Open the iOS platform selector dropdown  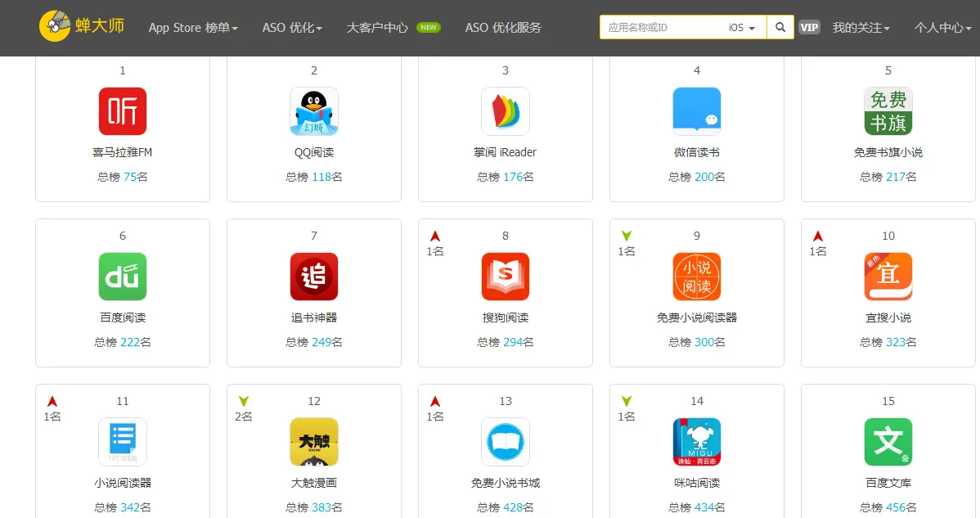(x=742, y=28)
